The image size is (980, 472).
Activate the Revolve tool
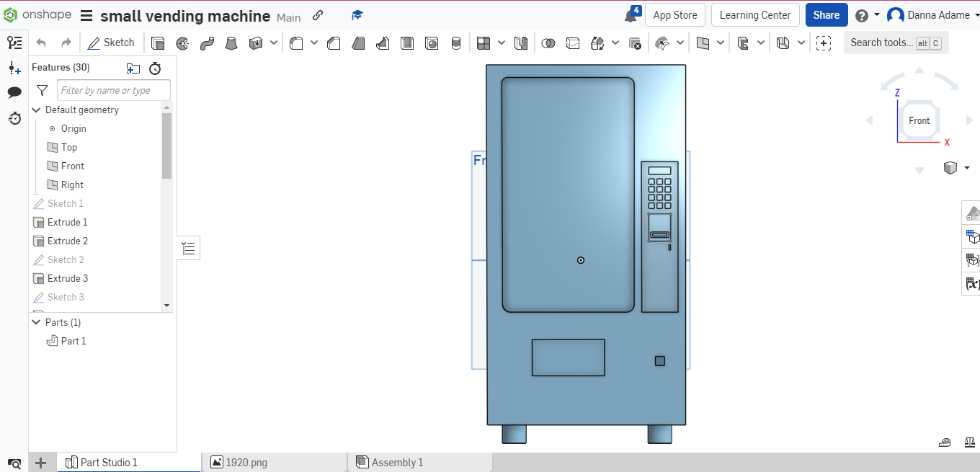tap(182, 43)
